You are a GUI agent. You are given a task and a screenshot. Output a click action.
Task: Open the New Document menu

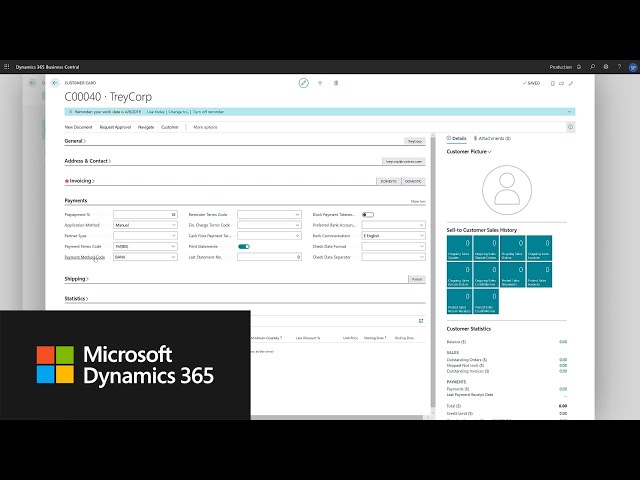(79, 128)
